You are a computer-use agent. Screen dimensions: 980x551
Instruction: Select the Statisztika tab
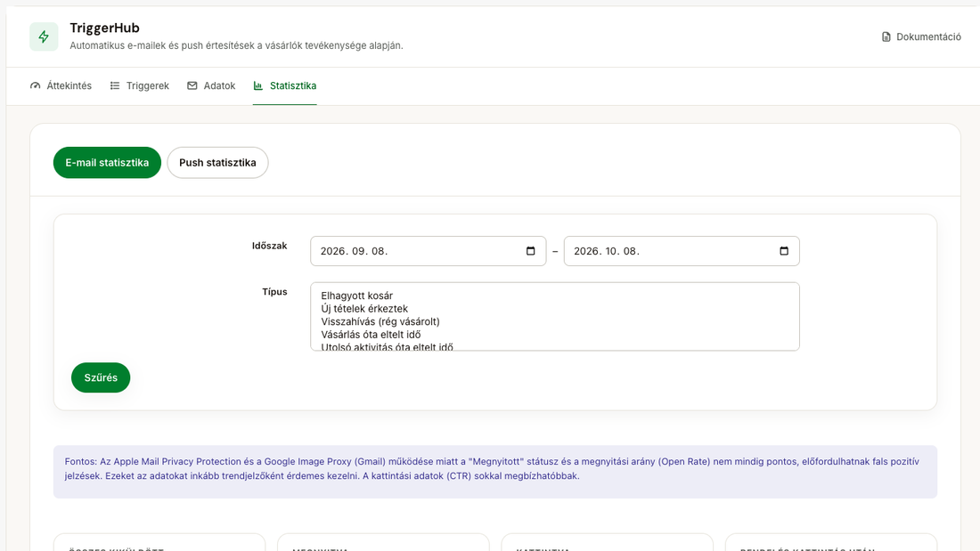(284, 85)
